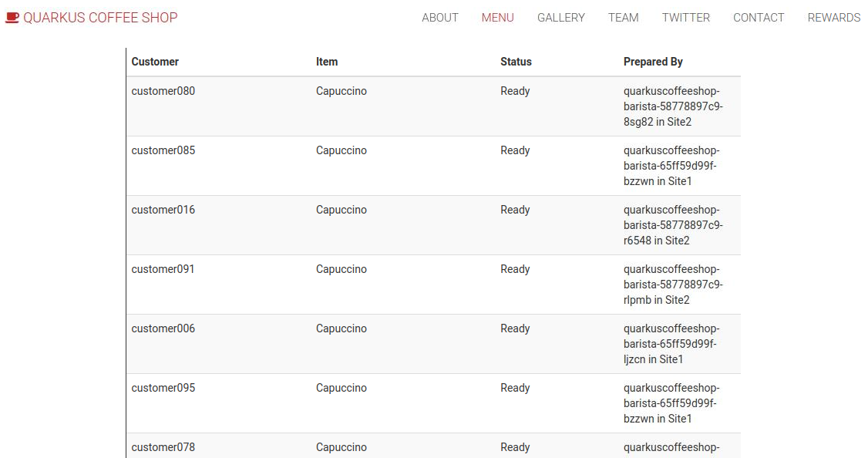Image resolution: width=868 pixels, height=458 pixels.
Task: Open the TEAM page
Action: tap(623, 17)
